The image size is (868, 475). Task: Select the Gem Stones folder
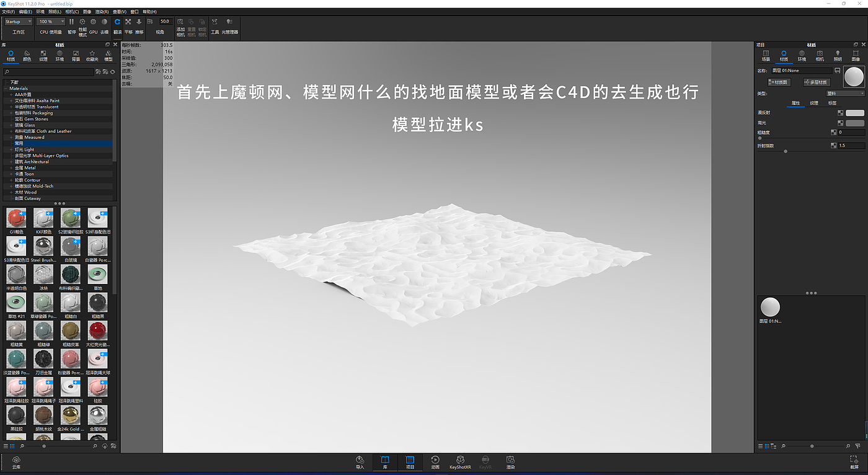pyautogui.click(x=31, y=119)
